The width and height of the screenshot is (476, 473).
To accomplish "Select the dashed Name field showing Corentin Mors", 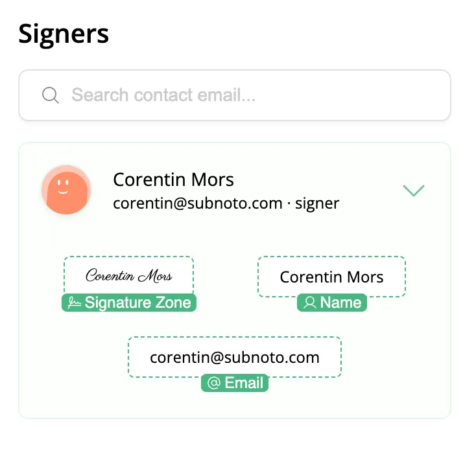I will tap(331, 277).
